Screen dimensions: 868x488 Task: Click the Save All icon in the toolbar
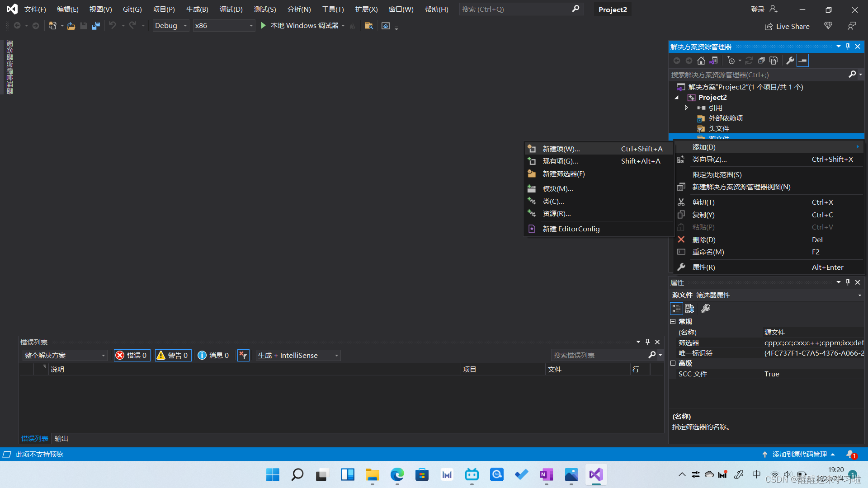(x=95, y=26)
